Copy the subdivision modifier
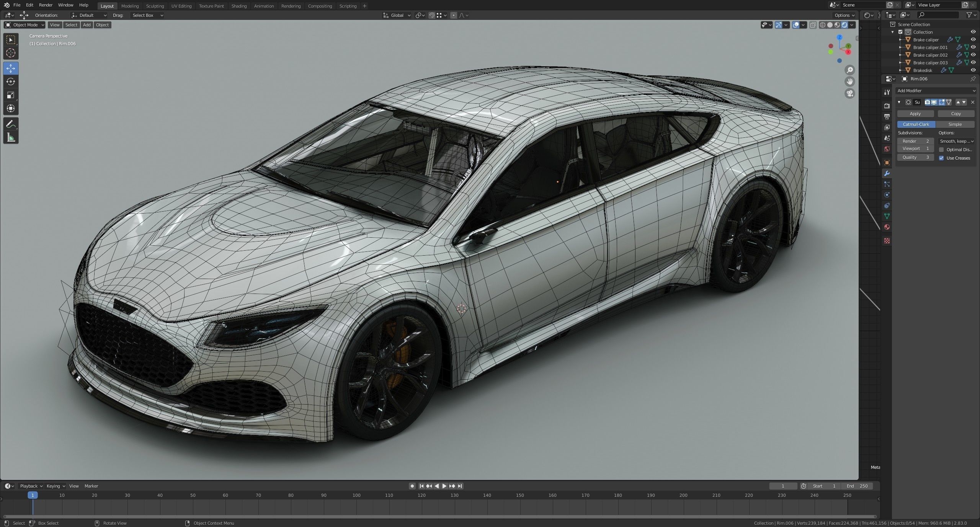This screenshot has height=527, width=980. pos(956,114)
